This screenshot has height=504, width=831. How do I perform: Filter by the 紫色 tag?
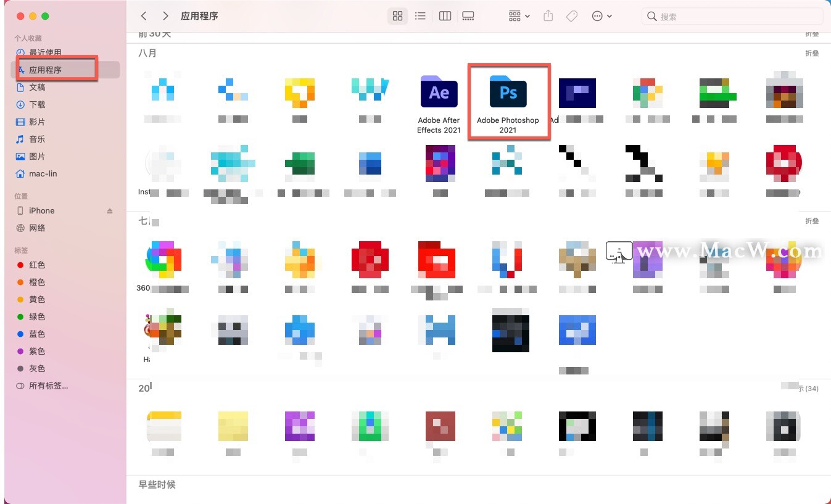37,352
